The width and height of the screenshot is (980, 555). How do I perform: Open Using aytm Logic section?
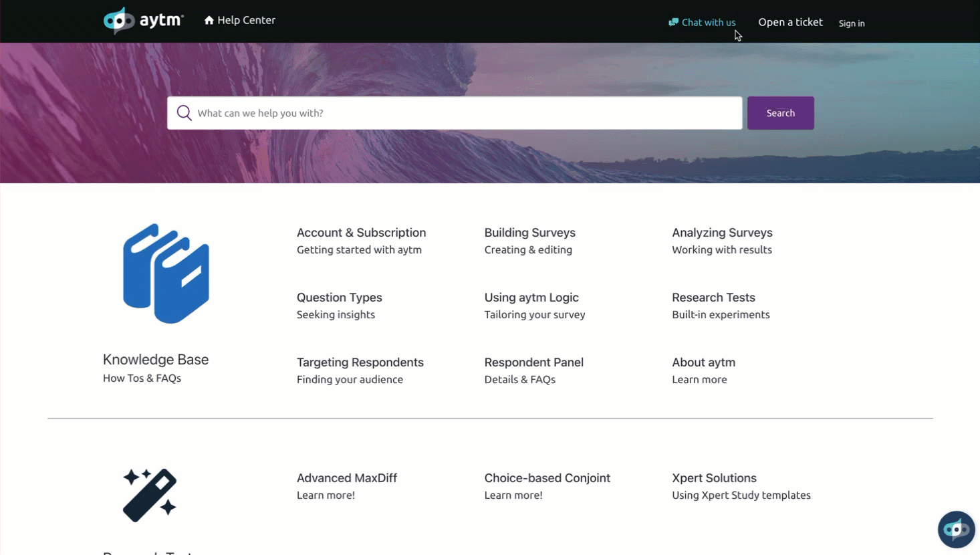[531, 298]
